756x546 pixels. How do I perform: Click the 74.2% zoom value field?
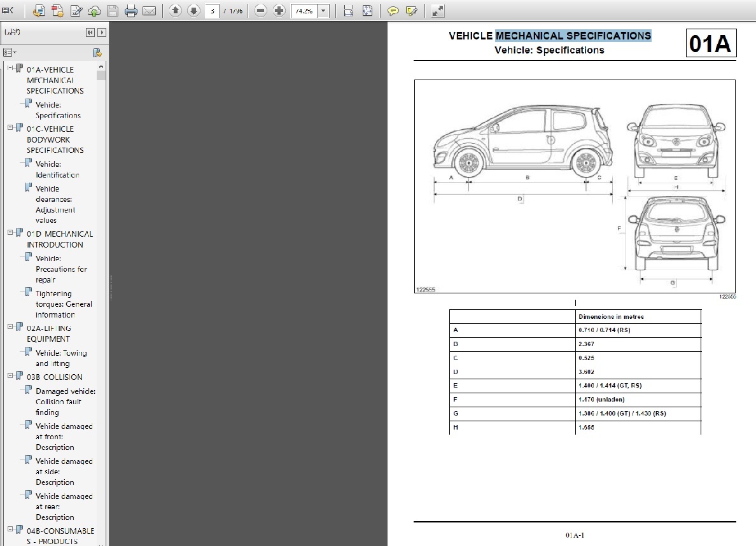click(304, 11)
